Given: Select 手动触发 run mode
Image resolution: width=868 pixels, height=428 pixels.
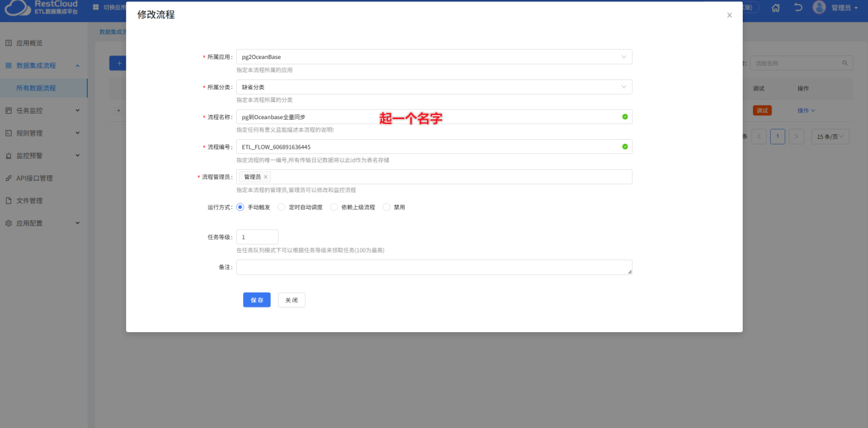Looking at the screenshot, I should pos(240,207).
